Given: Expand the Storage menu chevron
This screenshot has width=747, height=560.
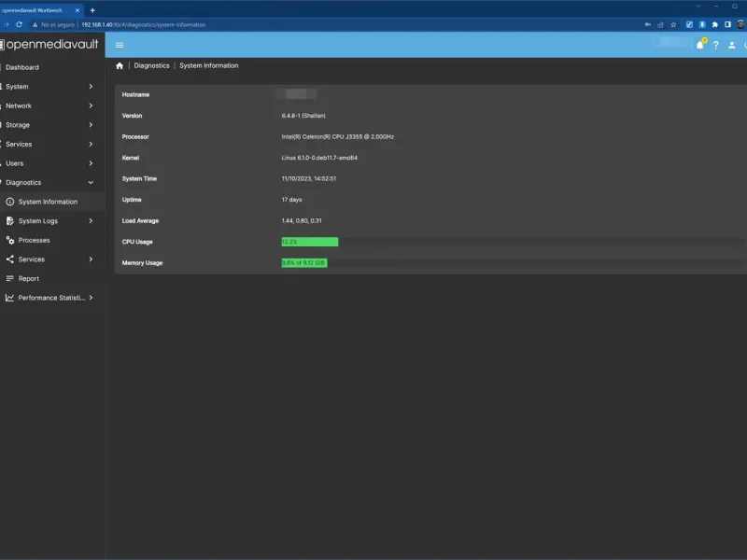Looking at the screenshot, I should click(91, 125).
